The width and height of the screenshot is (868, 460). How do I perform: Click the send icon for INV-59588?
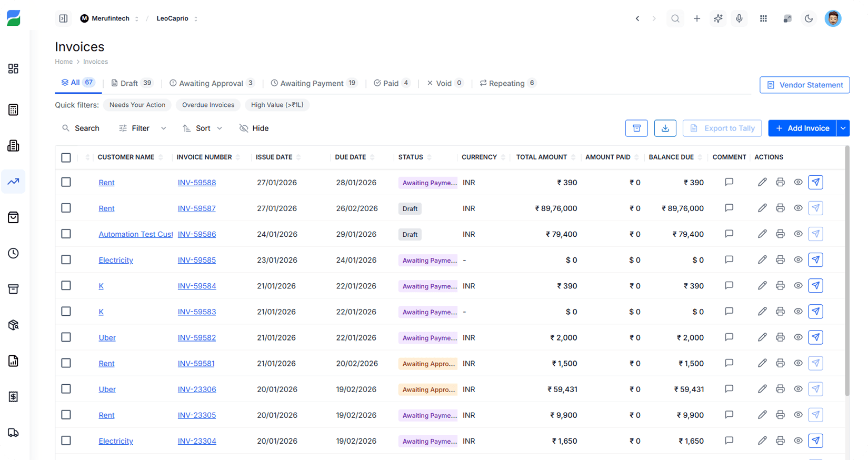pyautogui.click(x=815, y=183)
